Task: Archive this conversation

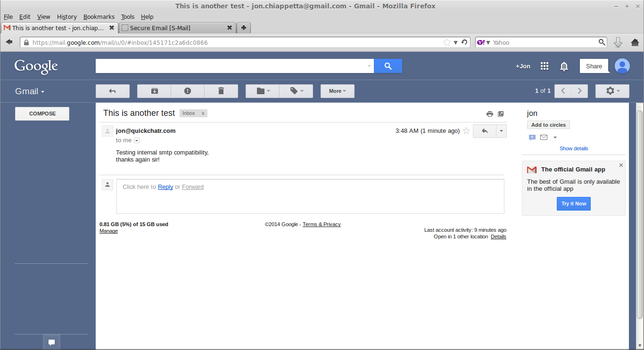Action: [x=154, y=91]
